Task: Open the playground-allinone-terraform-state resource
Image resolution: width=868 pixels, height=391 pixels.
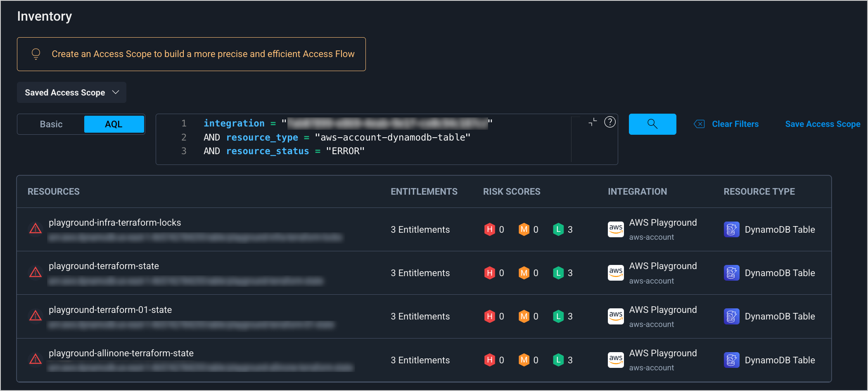Action: (x=121, y=353)
